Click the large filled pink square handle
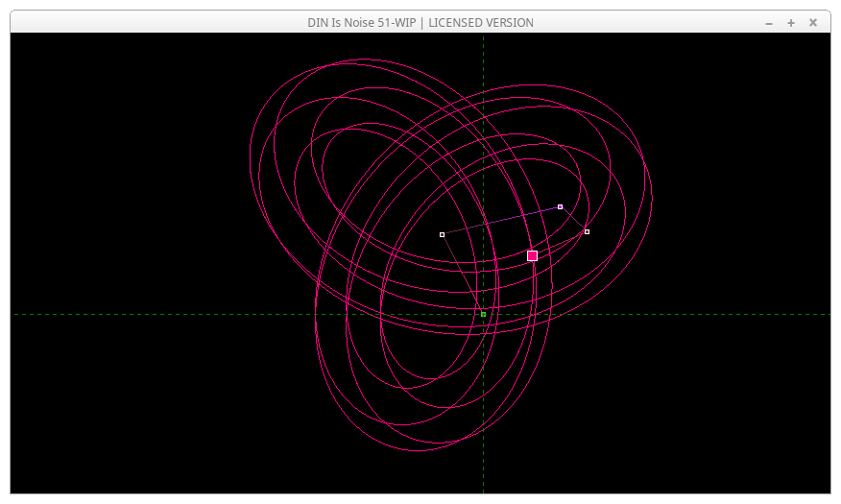841x504 pixels. (532, 255)
